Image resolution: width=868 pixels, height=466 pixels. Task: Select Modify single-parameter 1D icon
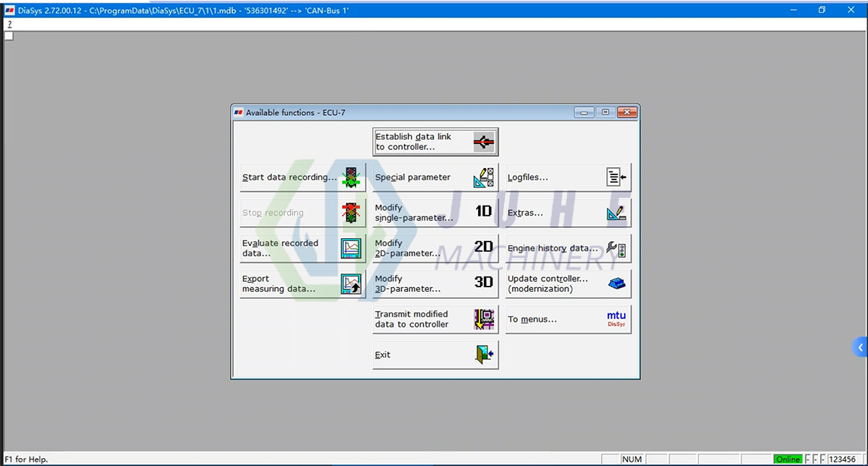(x=483, y=212)
